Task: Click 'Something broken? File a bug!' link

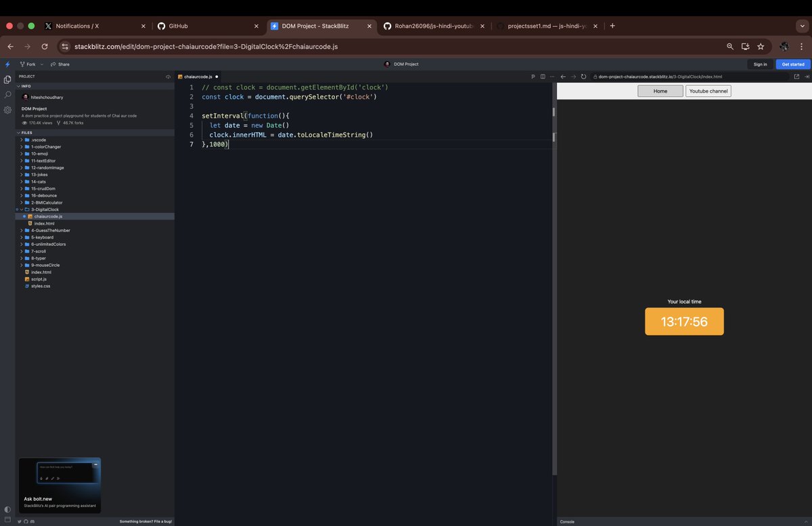Action: coord(145,521)
